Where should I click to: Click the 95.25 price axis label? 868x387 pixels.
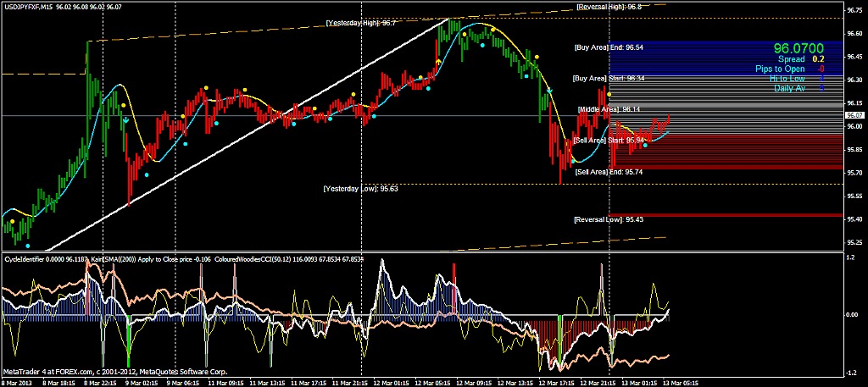(x=854, y=242)
